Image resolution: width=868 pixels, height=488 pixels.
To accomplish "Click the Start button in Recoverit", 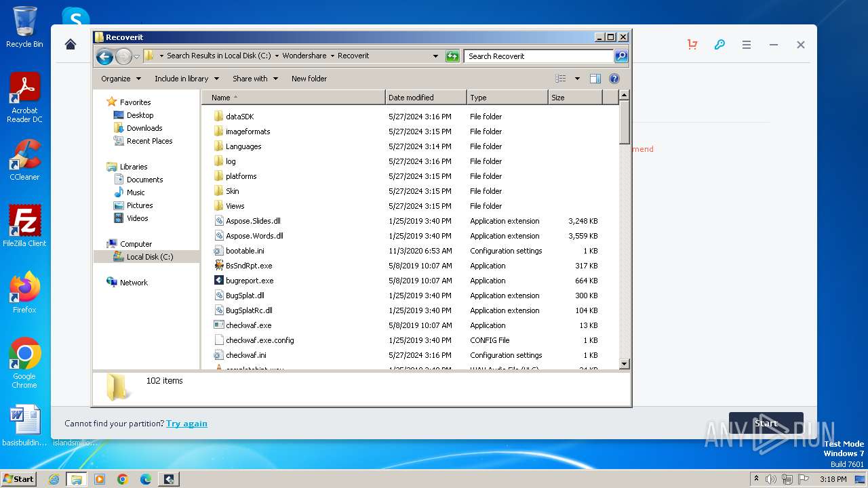I will (x=766, y=424).
